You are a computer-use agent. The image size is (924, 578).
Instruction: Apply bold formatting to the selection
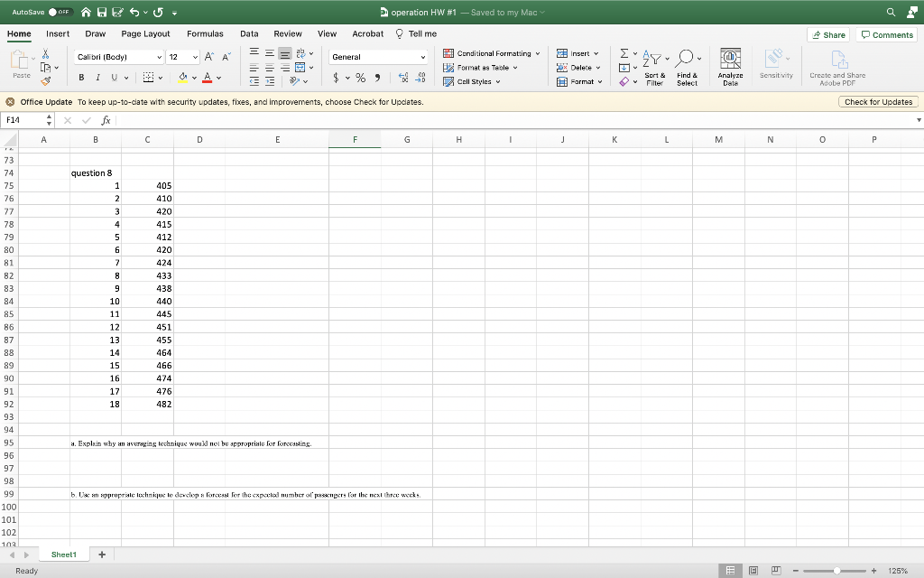[80, 78]
